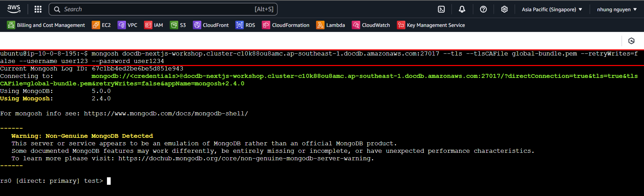Click the CloudFront service icon

click(x=197, y=25)
